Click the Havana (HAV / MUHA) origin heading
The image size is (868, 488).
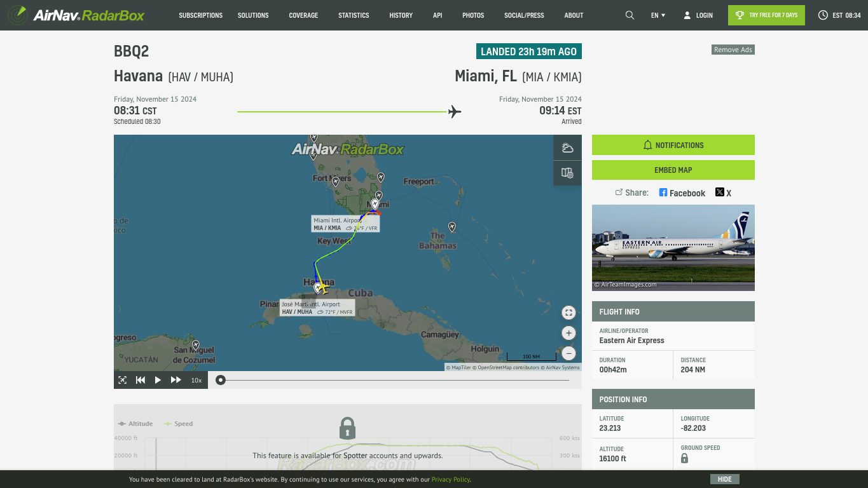tap(174, 76)
